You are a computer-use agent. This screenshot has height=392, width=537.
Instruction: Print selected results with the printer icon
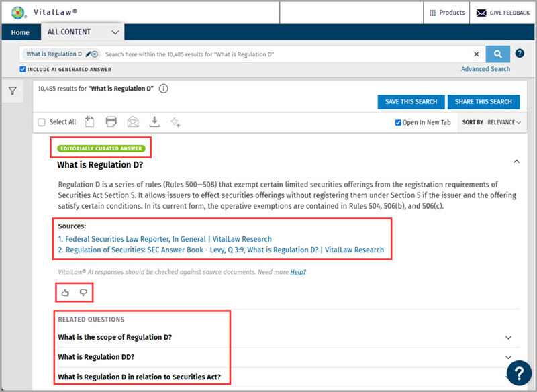111,121
